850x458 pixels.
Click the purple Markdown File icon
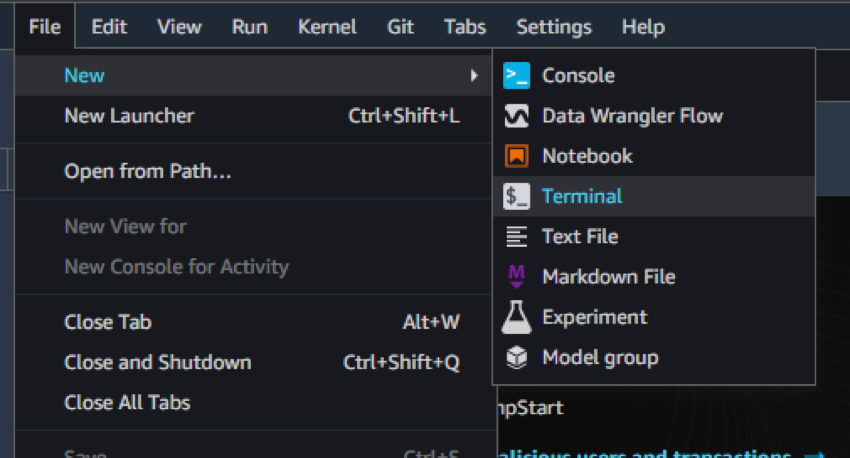pyautogui.click(x=516, y=277)
